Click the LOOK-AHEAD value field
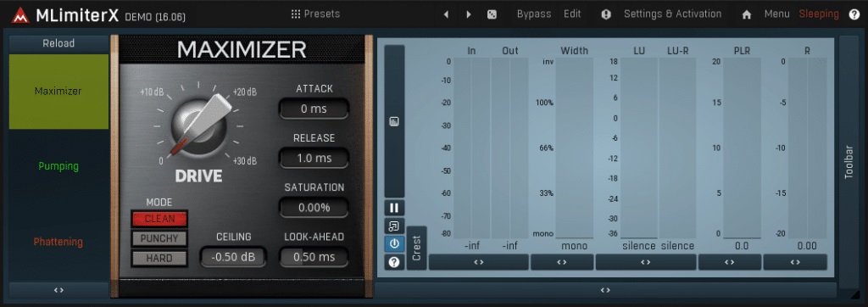Image resolution: width=868 pixels, height=307 pixels. [x=314, y=257]
